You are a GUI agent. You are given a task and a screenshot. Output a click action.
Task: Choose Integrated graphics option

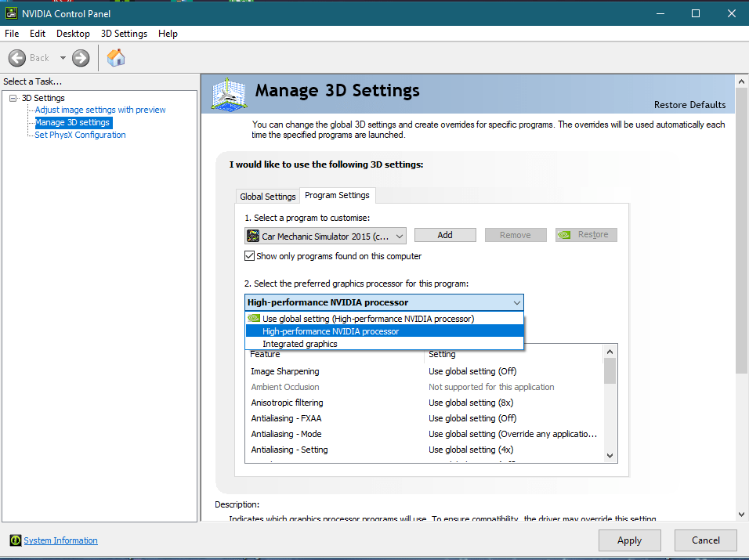coord(385,344)
